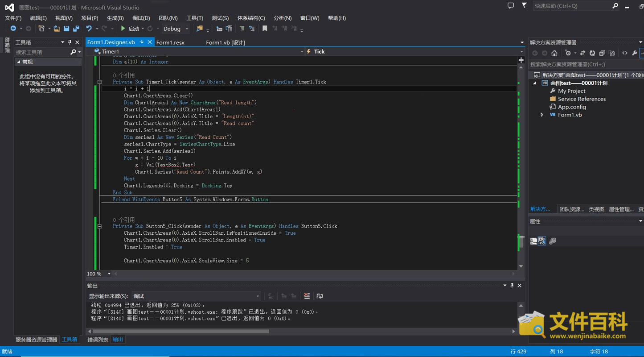Toggle word wrap in the output panel
644x357 pixels.
320,296
